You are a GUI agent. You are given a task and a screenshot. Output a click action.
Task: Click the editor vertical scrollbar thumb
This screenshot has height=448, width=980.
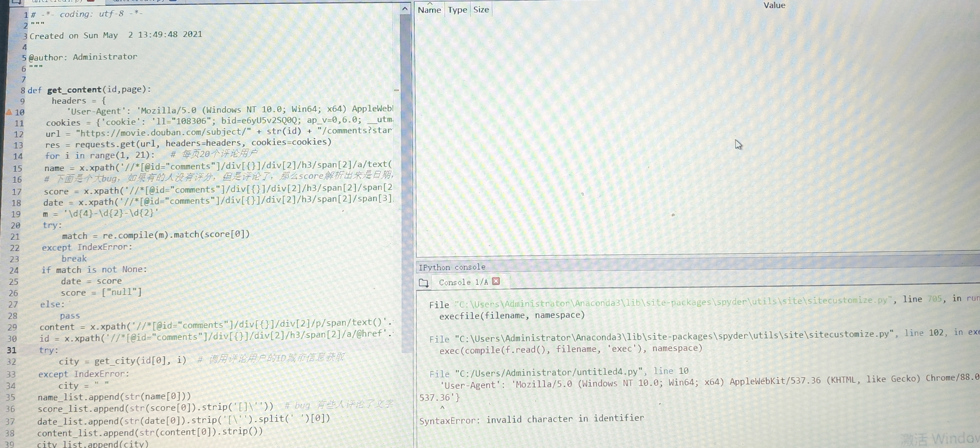click(x=406, y=183)
